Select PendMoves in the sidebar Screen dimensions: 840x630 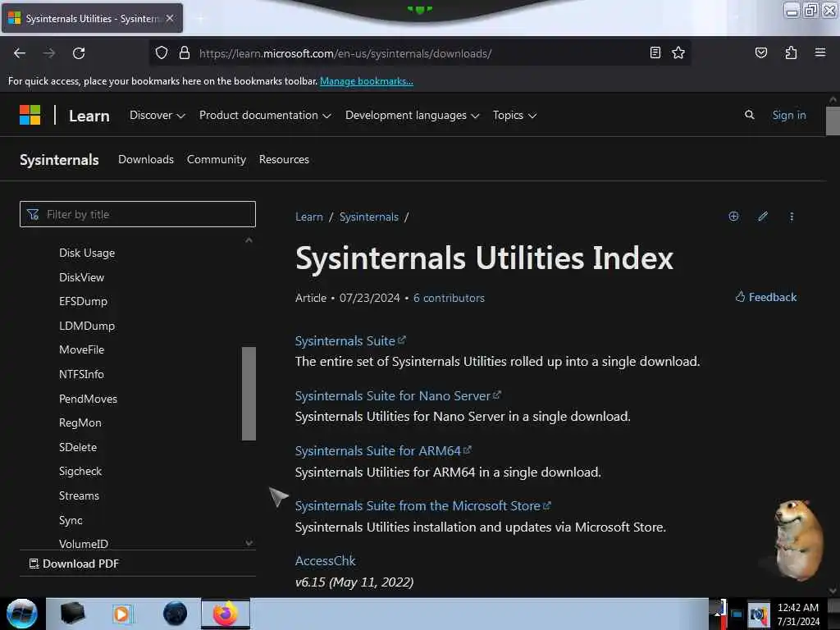coord(88,399)
